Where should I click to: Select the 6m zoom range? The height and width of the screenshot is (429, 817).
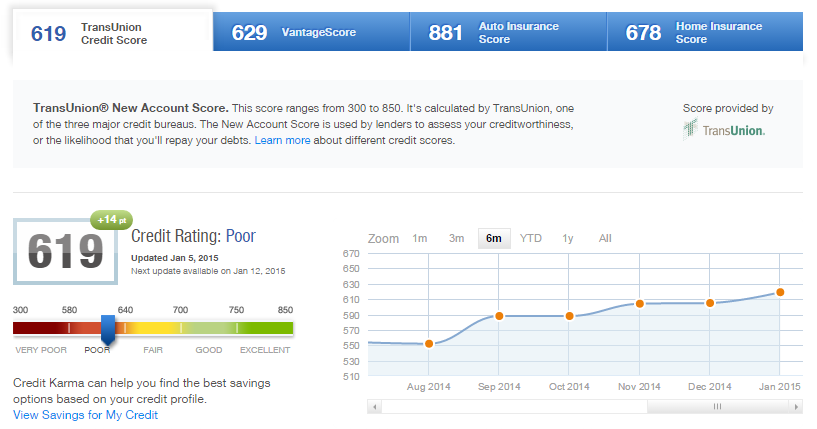tap(494, 238)
